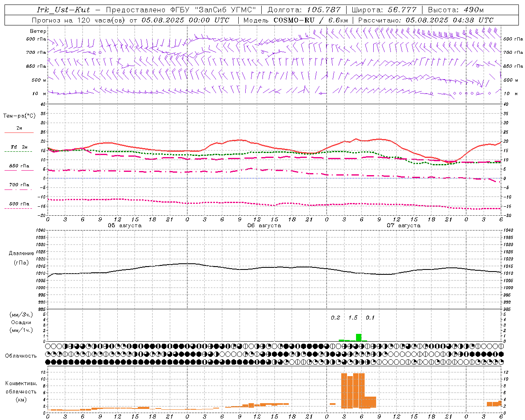
Task: Click the solid line sample under the 2м legend
Action: point(19,132)
